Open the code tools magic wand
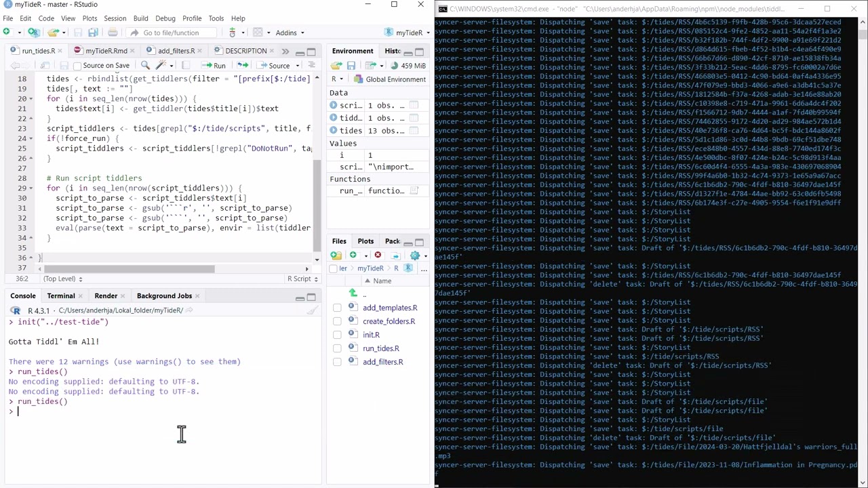Viewport: 868px width, 488px height. click(x=161, y=66)
